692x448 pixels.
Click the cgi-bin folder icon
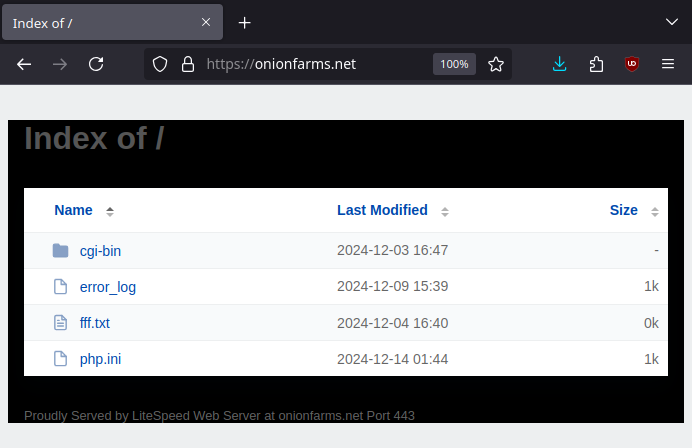(x=60, y=251)
